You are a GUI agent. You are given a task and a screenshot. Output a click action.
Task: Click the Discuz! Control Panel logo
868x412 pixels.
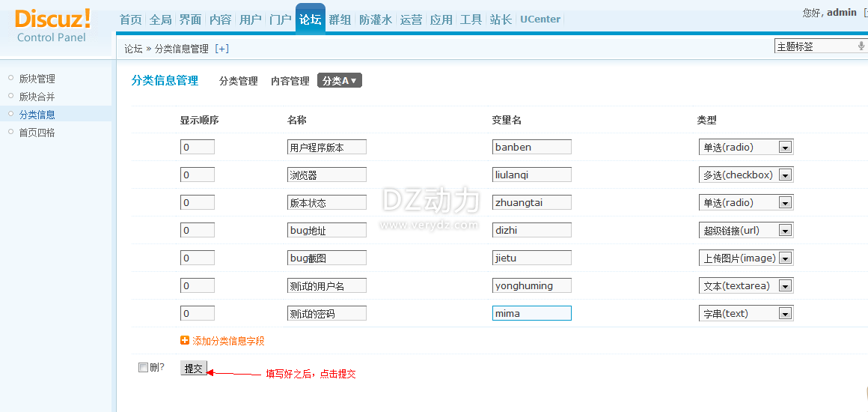[x=52, y=25]
